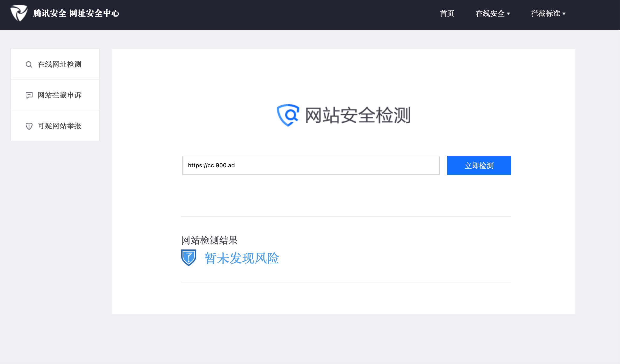Click the Tencent Security shield logo
620x364 pixels.
pyautogui.click(x=19, y=13)
